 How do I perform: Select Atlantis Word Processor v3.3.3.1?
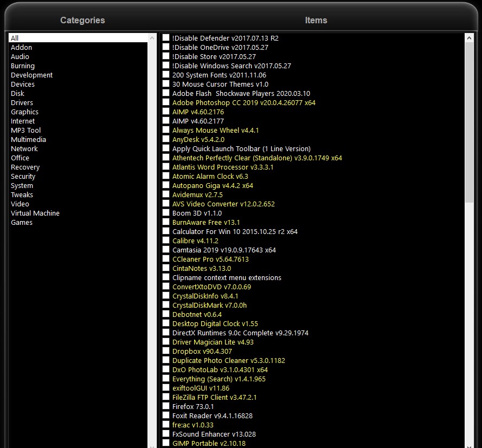click(x=222, y=167)
